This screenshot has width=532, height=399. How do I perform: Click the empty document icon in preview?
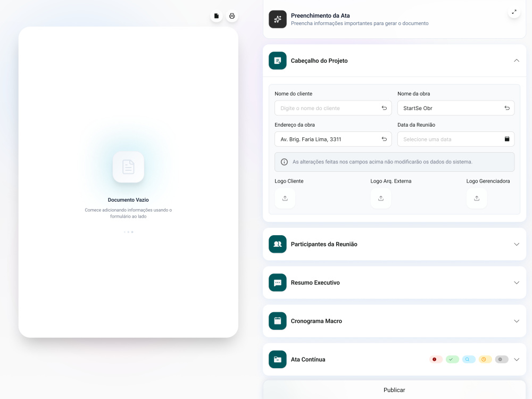click(128, 167)
